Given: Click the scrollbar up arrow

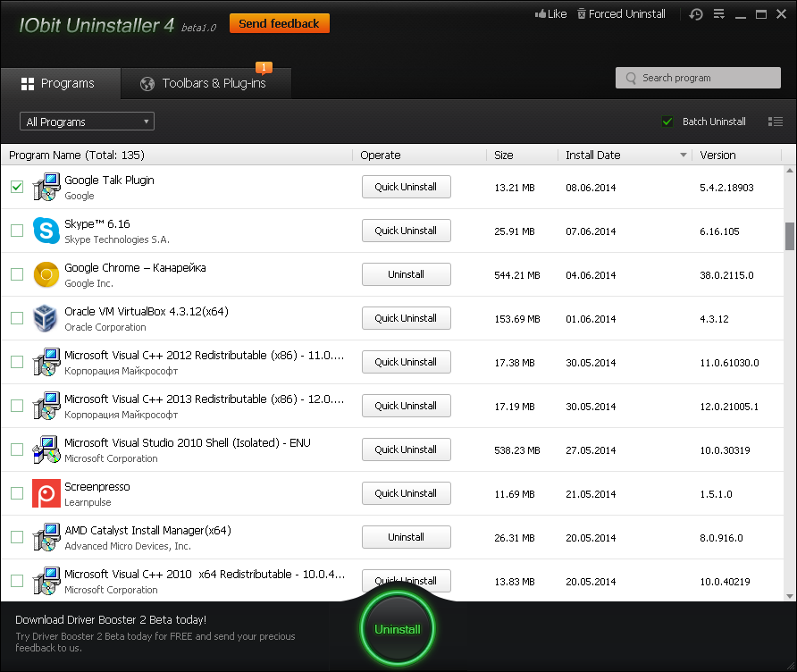Looking at the screenshot, I should [x=789, y=171].
